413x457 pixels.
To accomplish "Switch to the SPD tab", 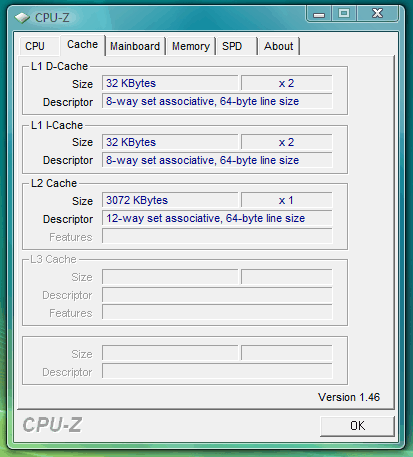I will (237, 46).
